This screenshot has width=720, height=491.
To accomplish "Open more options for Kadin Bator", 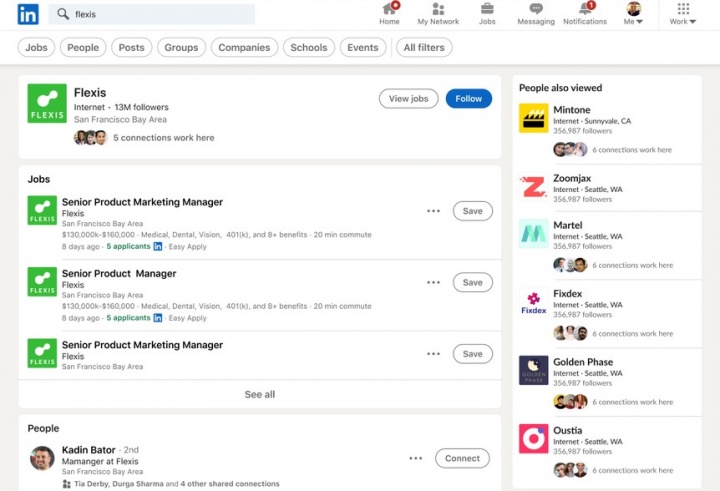I will click(416, 458).
